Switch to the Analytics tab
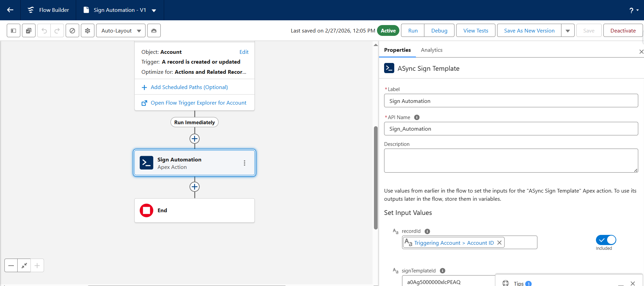 click(431, 50)
